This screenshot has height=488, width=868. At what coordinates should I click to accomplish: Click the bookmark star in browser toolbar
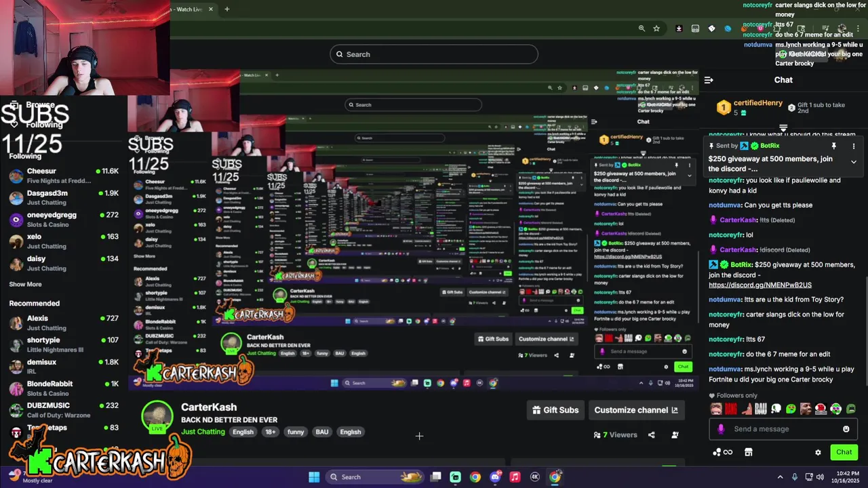point(656,28)
